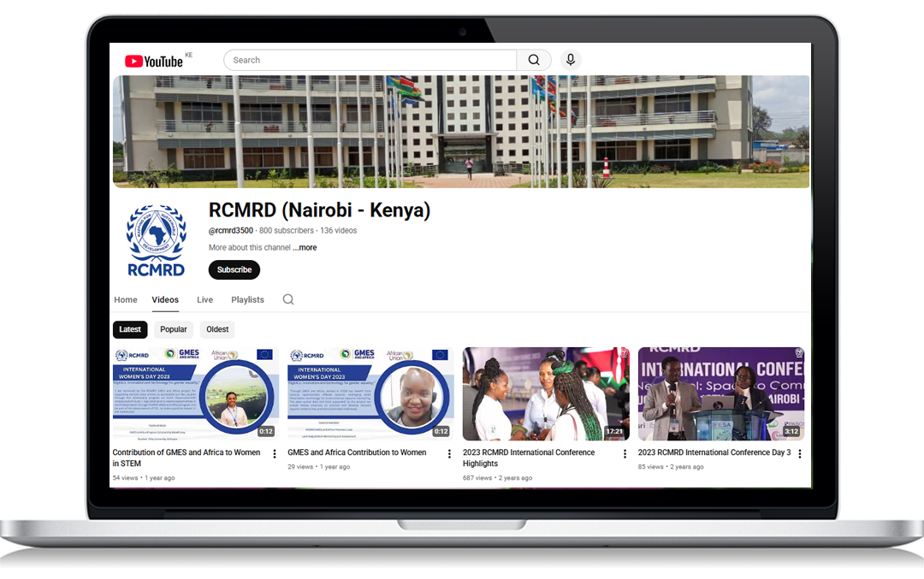Expand channel description with ...more
Viewport: 924px width, 579px height.
click(x=305, y=248)
